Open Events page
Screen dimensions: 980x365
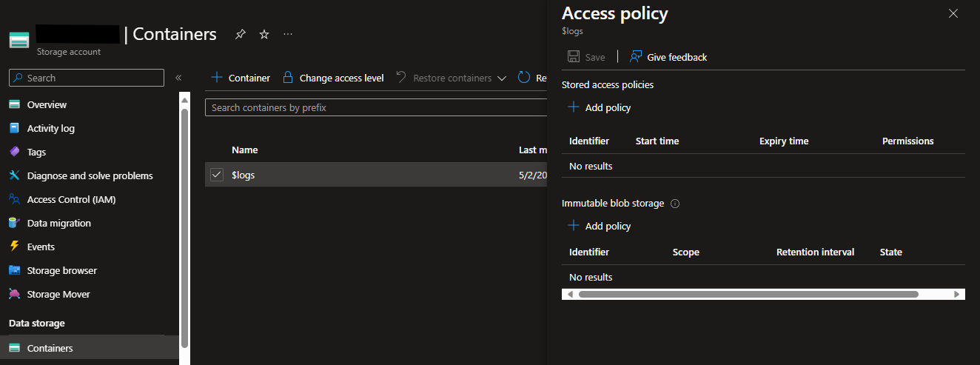tap(41, 247)
